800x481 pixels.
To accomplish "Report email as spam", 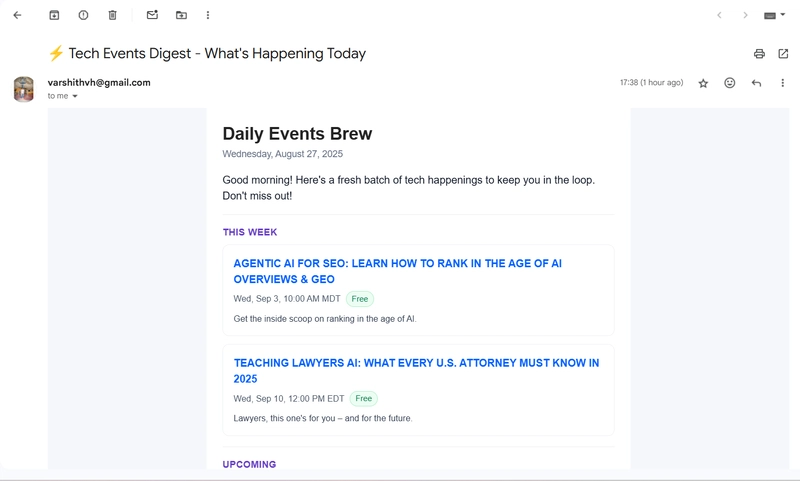I will tap(83, 15).
